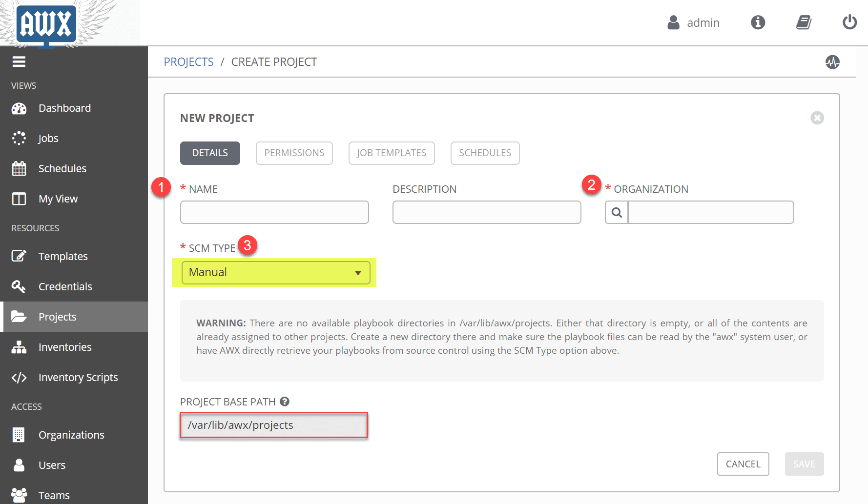Image resolution: width=868 pixels, height=504 pixels.
Task: Focus the Description text field
Action: 486,213
